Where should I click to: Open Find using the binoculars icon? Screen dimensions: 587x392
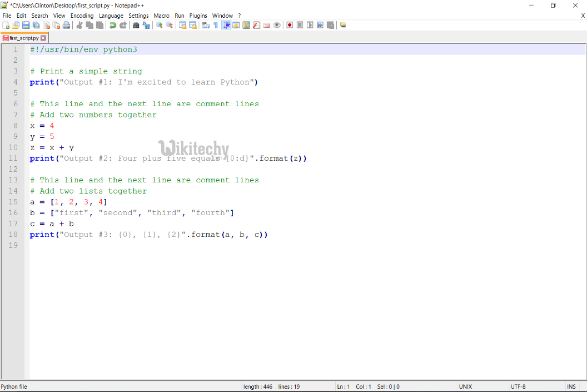tap(136, 25)
